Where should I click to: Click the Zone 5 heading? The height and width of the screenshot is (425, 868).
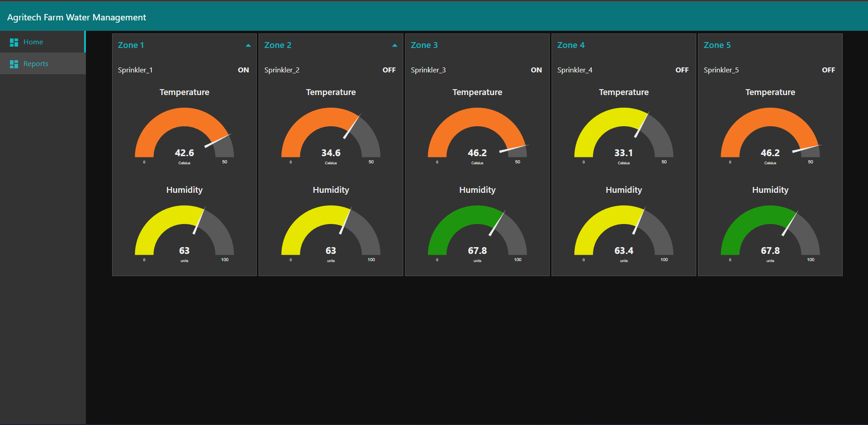pyautogui.click(x=717, y=45)
